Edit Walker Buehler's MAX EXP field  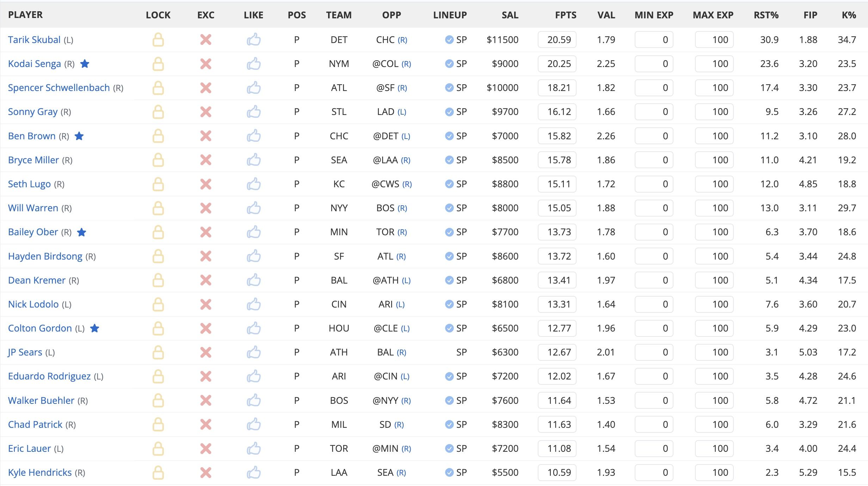click(714, 400)
